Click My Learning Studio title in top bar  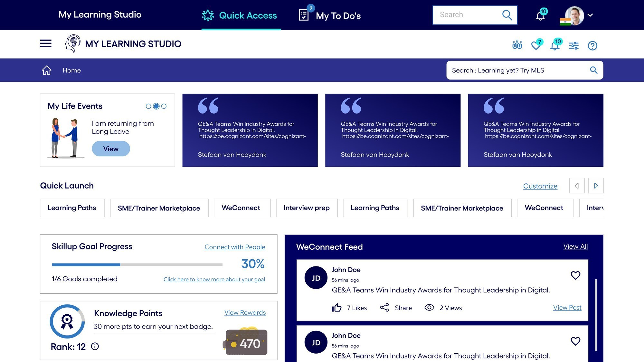click(x=100, y=14)
